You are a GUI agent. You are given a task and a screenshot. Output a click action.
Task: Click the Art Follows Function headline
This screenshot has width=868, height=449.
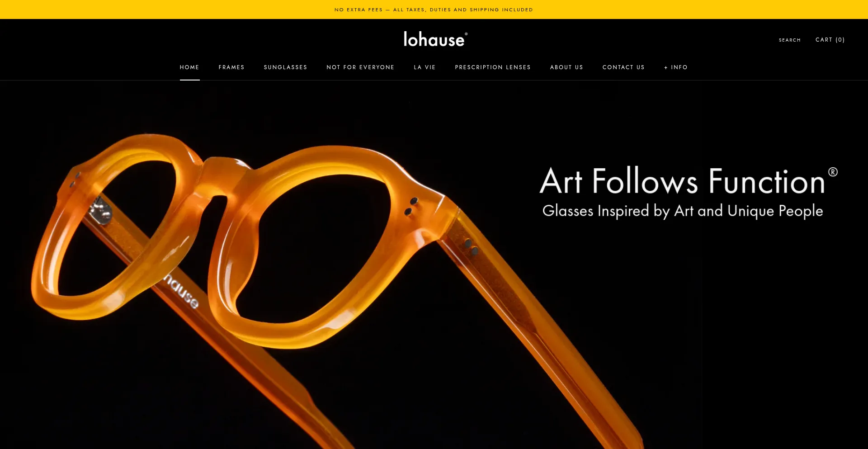(683, 181)
